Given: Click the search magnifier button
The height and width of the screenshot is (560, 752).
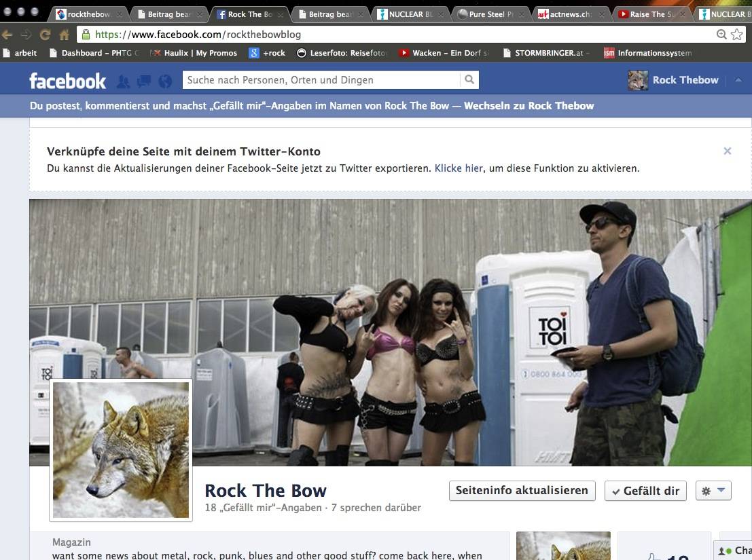Looking at the screenshot, I should [x=469, y=80].
